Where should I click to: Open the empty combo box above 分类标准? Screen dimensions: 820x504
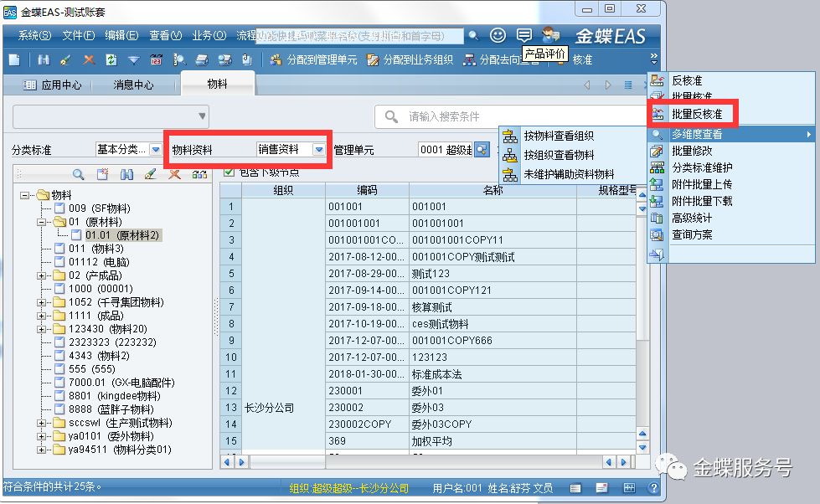[111, 116]
